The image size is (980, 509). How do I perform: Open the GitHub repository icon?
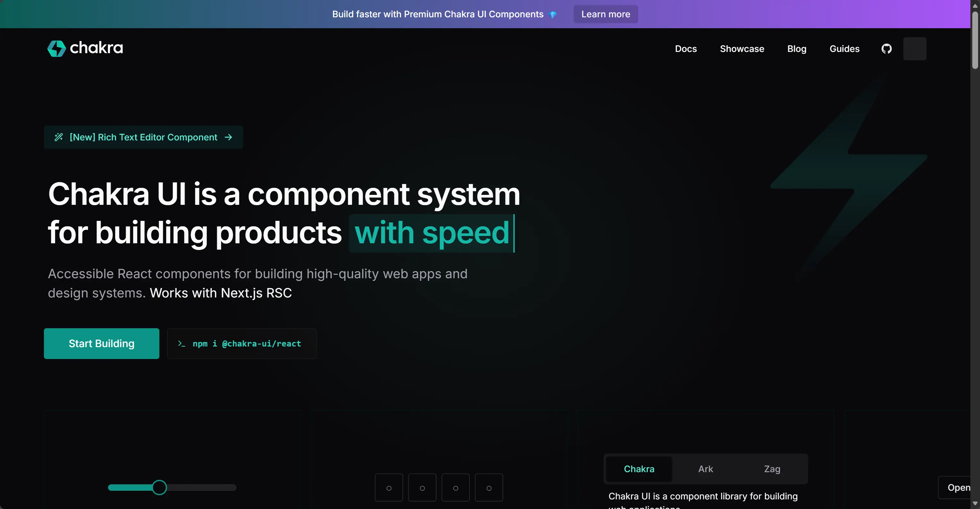[x=887, y=48]
